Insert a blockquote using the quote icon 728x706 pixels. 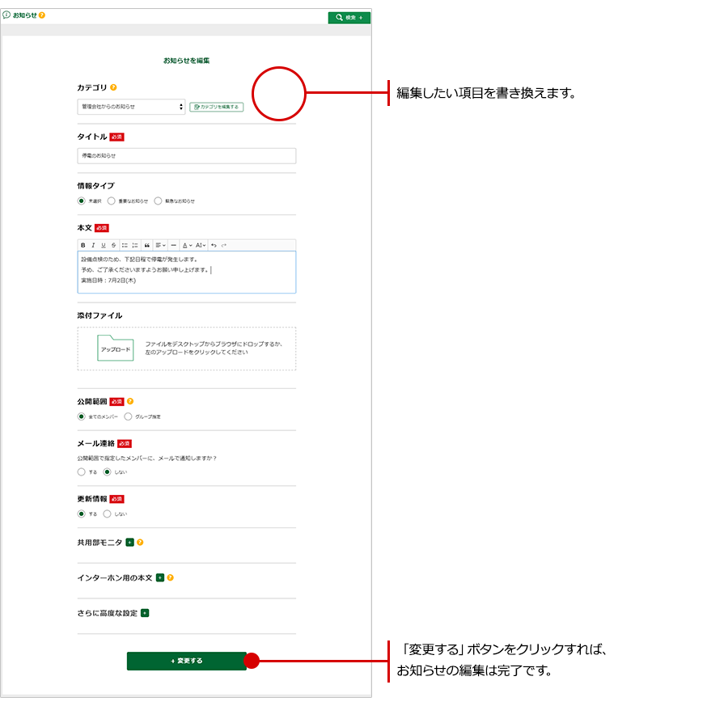(146, 245)
